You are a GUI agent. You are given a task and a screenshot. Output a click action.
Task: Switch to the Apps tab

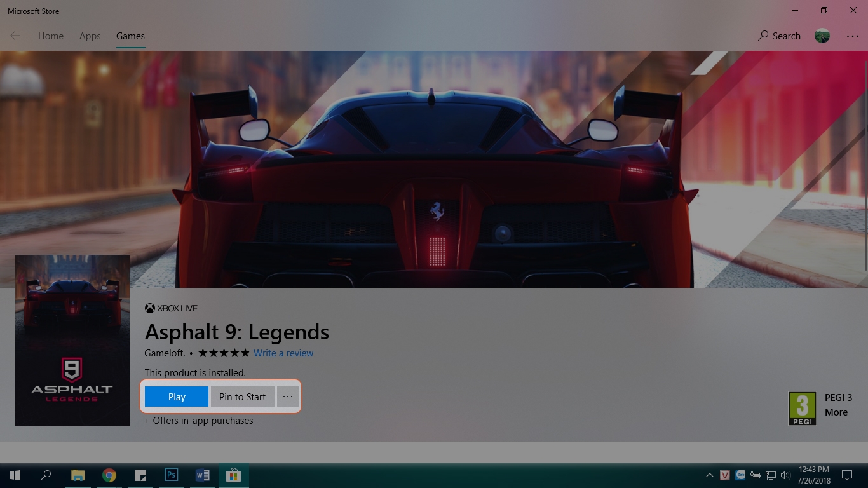(x=90, y=36)
